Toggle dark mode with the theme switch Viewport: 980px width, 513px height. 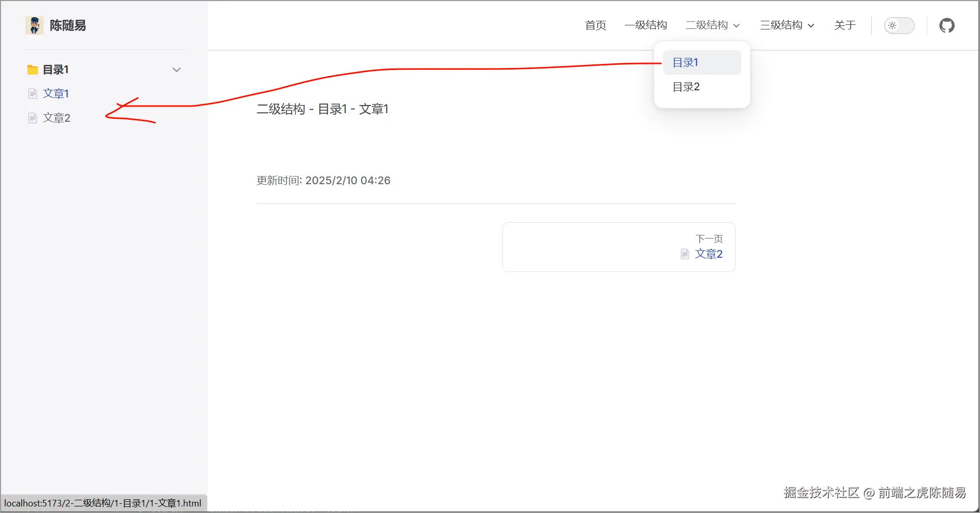point(899,25)
